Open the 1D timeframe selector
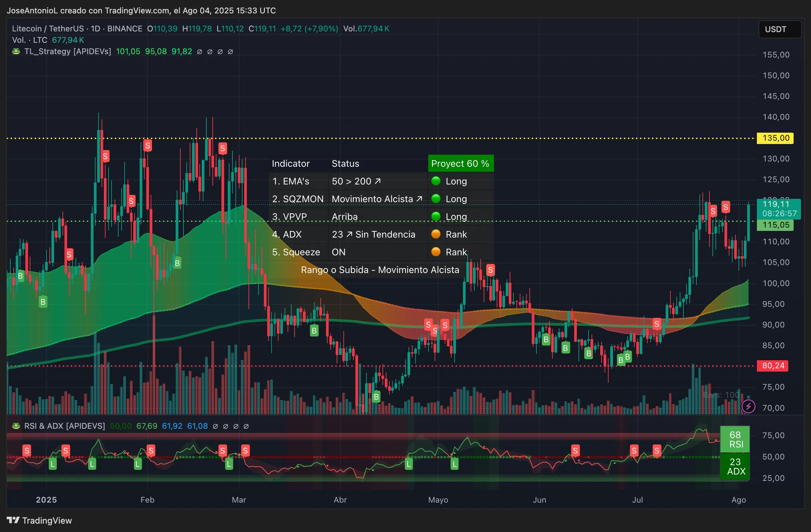Screen dimensions: 811x532 tap(96, 29)
